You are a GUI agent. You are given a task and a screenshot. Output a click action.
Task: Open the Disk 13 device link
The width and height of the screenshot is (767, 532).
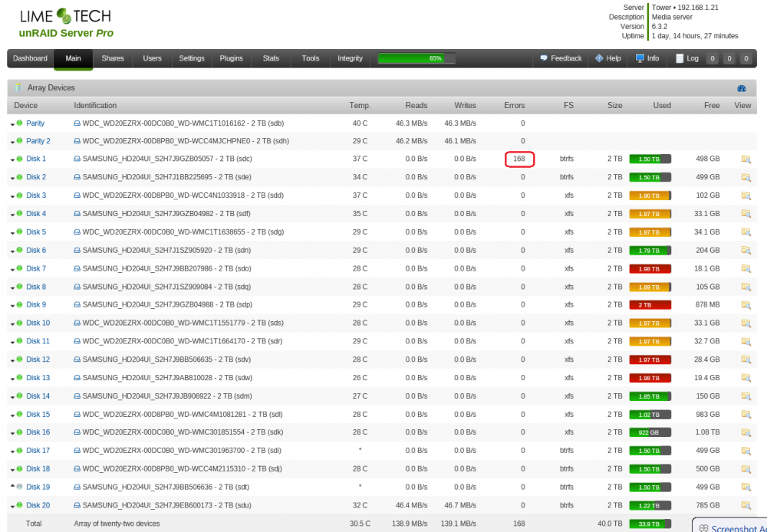click(38, 377)
